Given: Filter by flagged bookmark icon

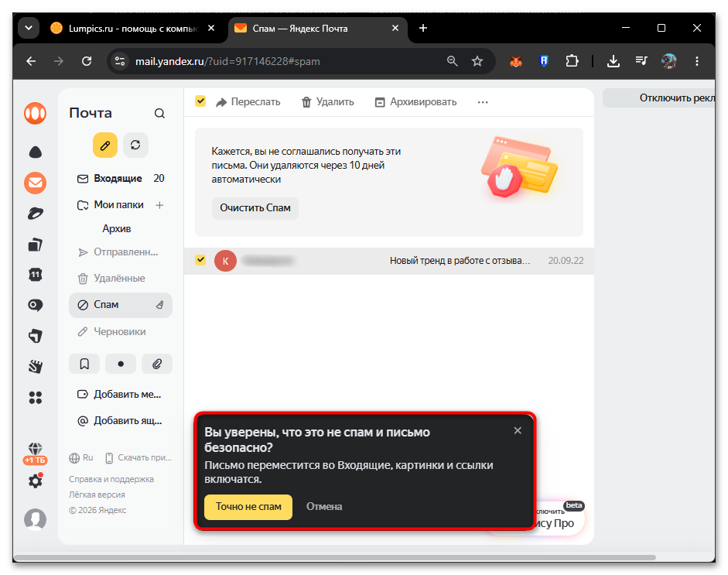Looking at the screenshot, I should point(84,364).
